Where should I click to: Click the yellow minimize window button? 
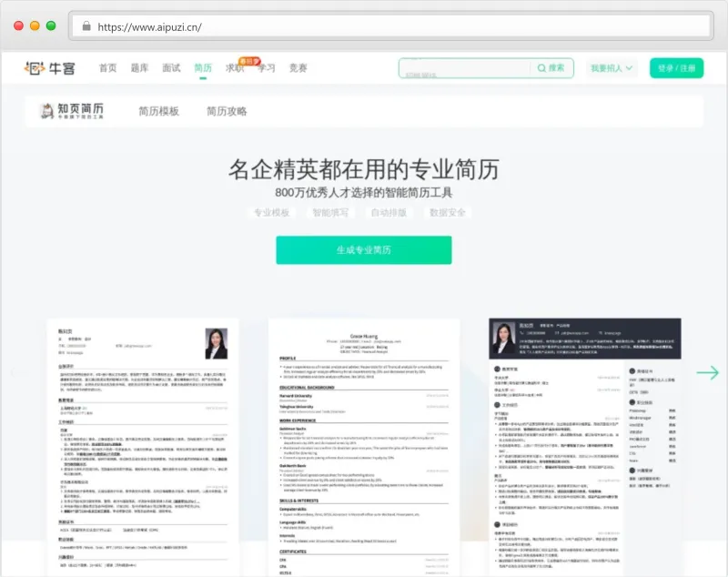(x=35, y=25)
